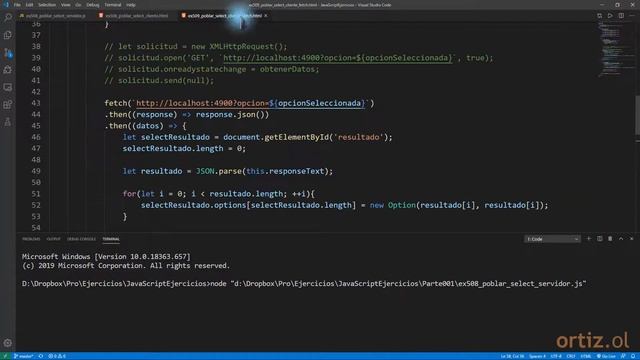Viewport: 640px width, 360px height.
Task: Click 'getElementById' on line 46
Action: click(x=296, y=137)
